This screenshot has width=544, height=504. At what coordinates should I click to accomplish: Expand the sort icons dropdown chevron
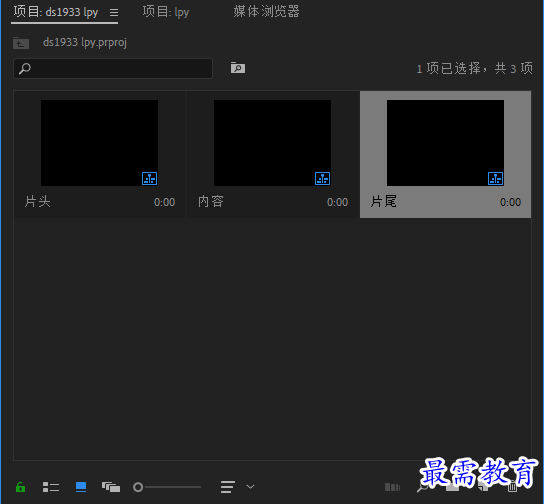(250, 487)
